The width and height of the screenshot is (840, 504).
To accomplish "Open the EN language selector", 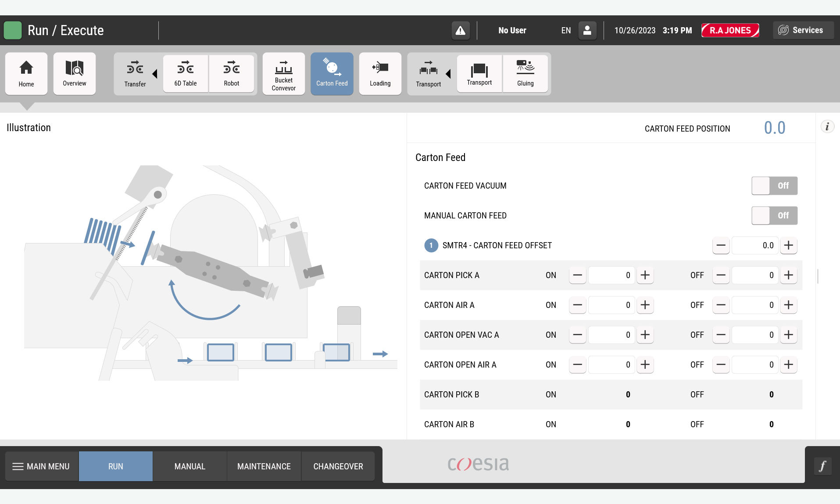I will (565, 30).
